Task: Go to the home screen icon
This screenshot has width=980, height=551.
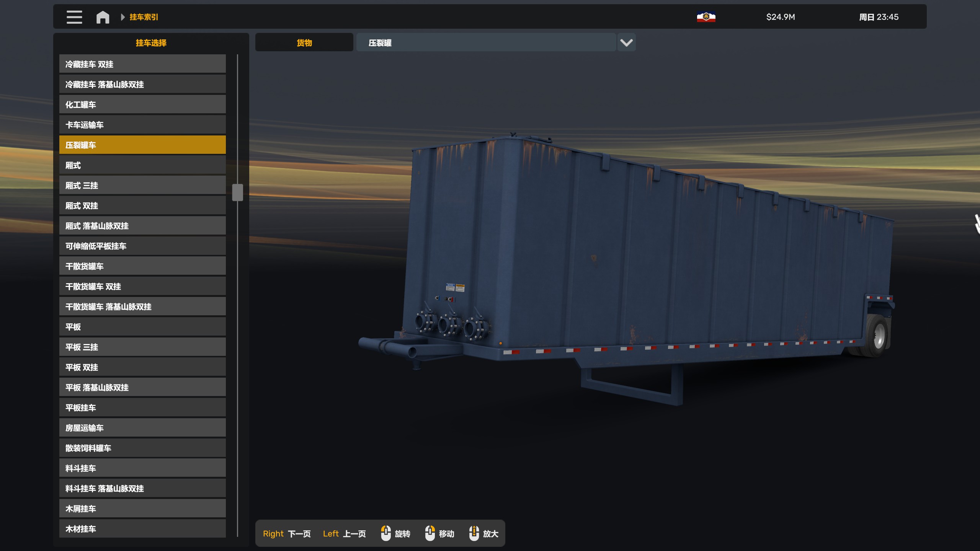Action: pyautogui.click(x=103, y=17)
